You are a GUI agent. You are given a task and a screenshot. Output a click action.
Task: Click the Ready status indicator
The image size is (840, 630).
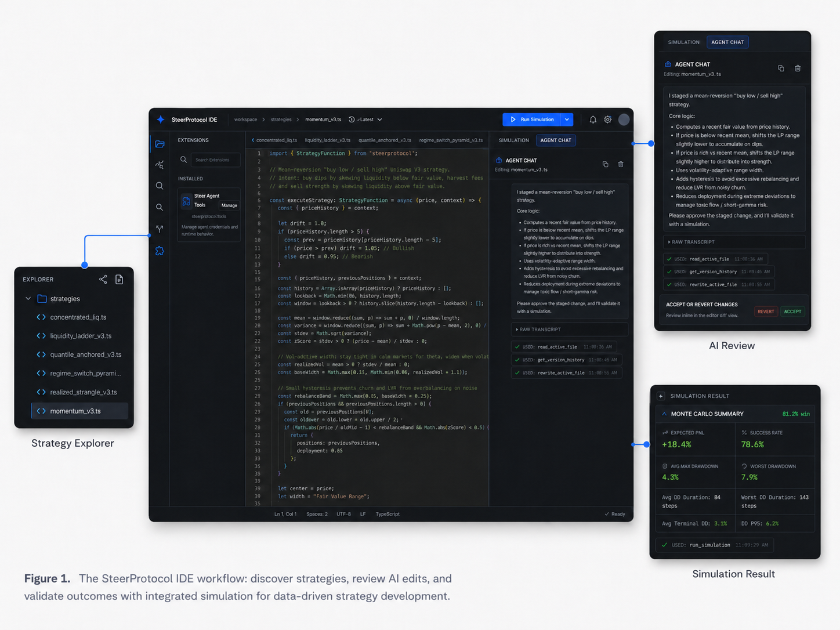(615, 514)
